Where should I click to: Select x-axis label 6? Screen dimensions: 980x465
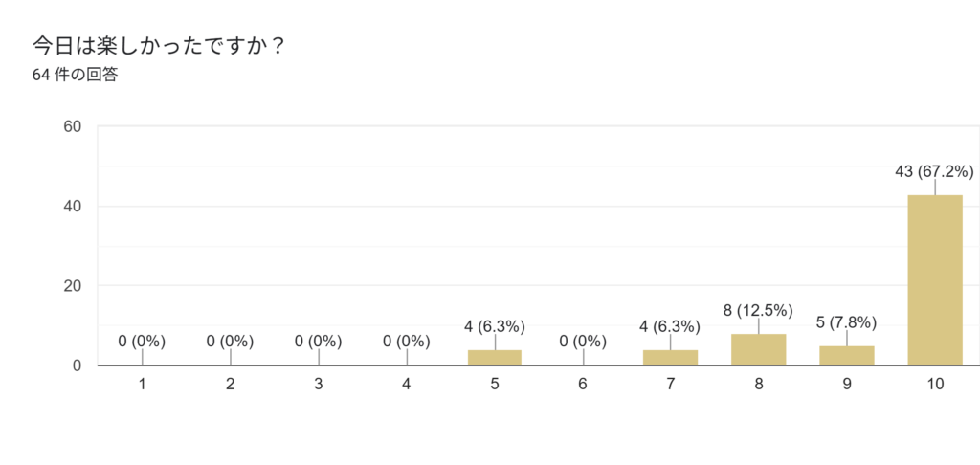pyautogui.click(x=582, y=384)
